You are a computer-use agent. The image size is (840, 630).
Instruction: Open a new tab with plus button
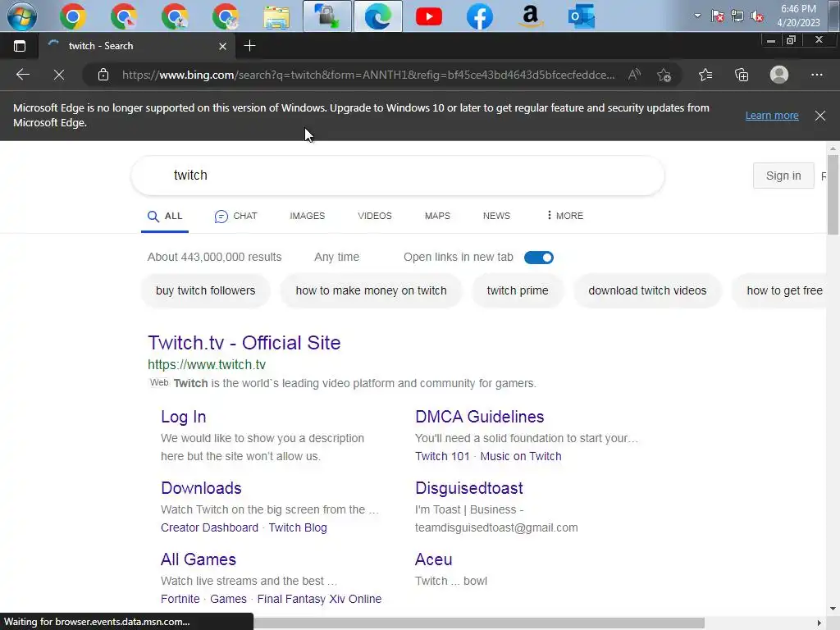(x=249, y=46)
